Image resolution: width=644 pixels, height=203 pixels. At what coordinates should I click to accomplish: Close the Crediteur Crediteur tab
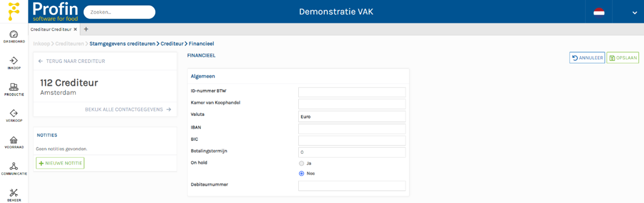coord(75,29)
